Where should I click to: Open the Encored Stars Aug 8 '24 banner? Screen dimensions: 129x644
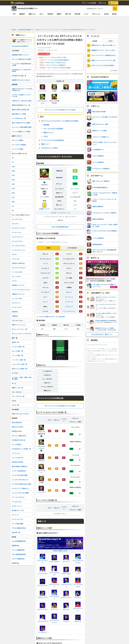pos(60,543)
